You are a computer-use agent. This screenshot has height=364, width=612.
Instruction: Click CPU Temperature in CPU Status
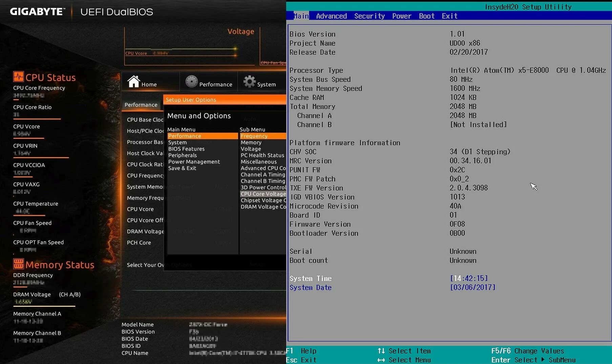click(36, 204)
